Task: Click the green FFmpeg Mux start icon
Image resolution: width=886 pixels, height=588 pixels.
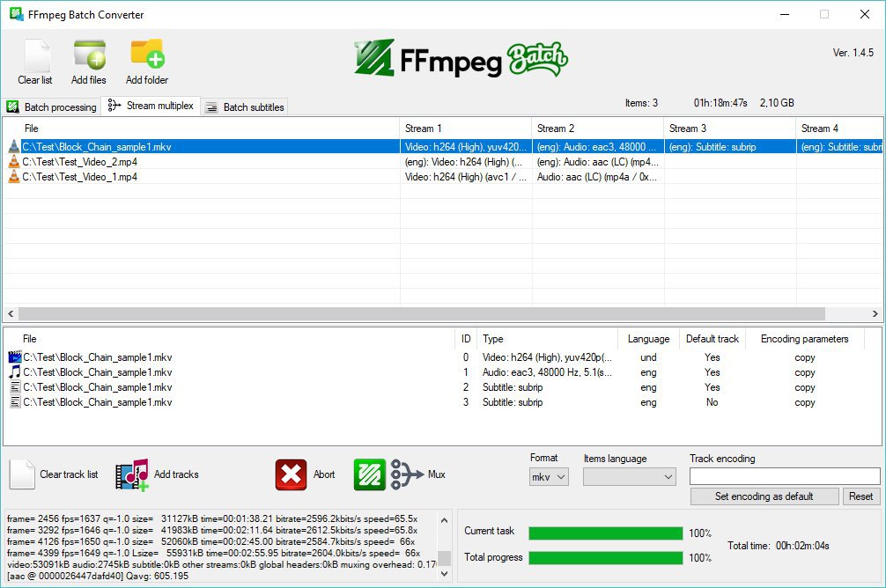Action: pos(370,474)
